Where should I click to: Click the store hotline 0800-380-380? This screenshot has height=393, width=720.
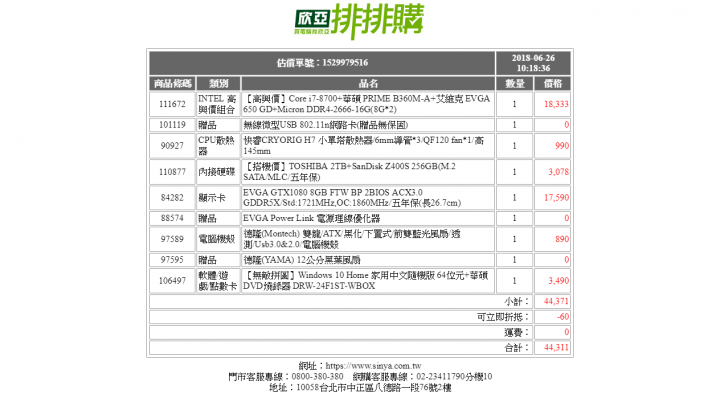point(317,376)
